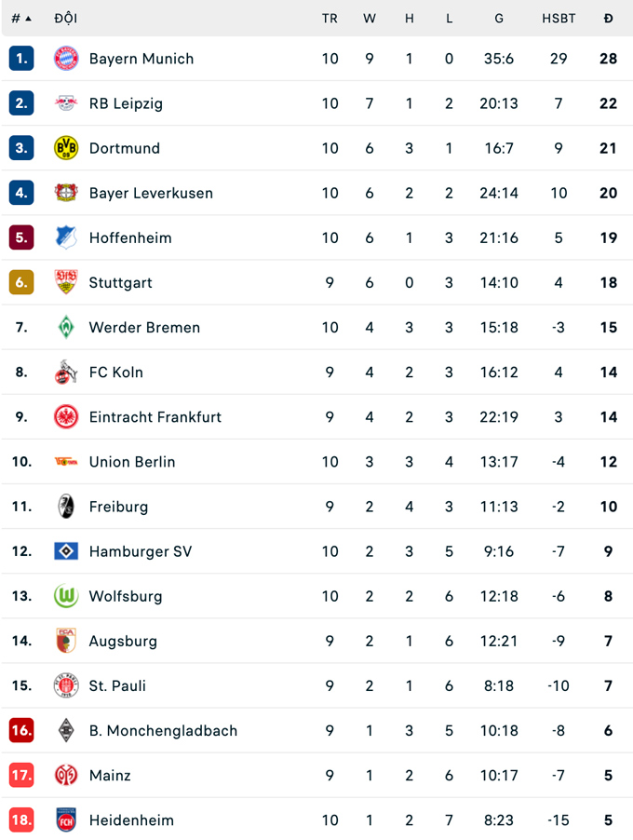This screenshot has width=633, height=840.
Task: Open the Hoffenheim team link
Action: [x=130, y=237]
